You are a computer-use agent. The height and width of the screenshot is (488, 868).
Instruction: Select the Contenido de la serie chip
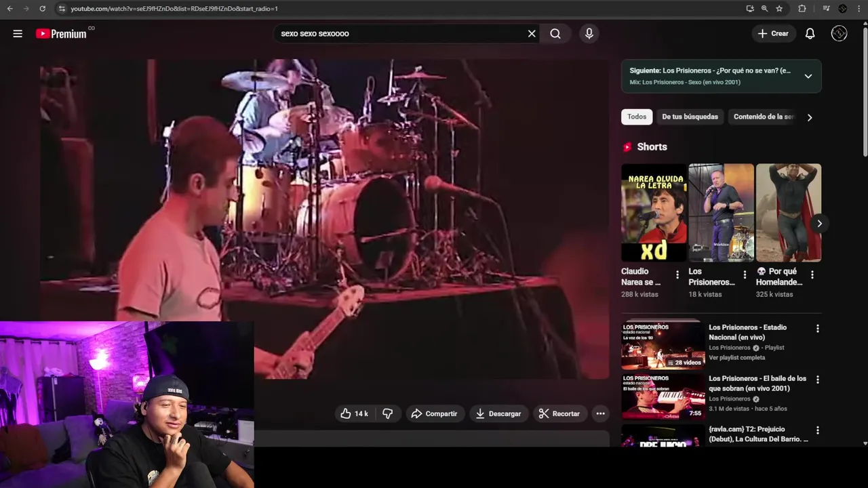[762, 117]
